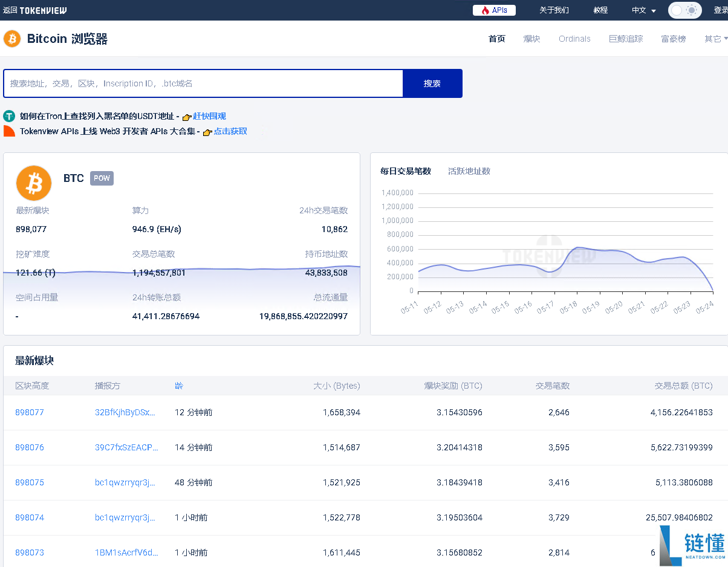Open block 898075
Screen dimensions: 728x567
click(30, 482)
